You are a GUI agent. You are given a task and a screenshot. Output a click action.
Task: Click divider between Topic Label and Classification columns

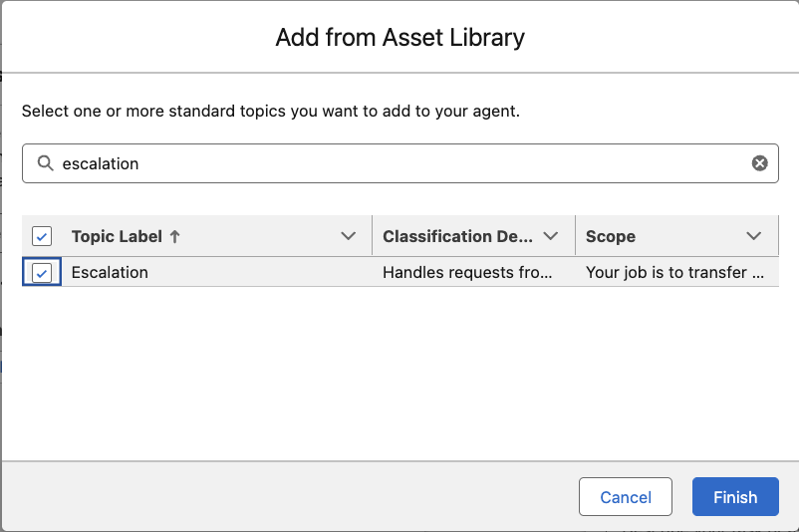click(372, 237)
